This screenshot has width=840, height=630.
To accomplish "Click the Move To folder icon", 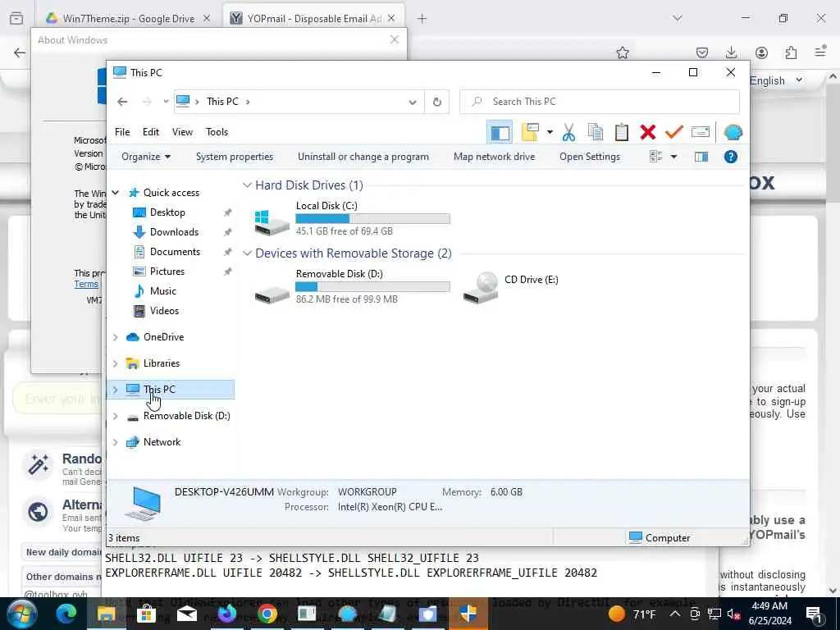I will coord(530,132).
